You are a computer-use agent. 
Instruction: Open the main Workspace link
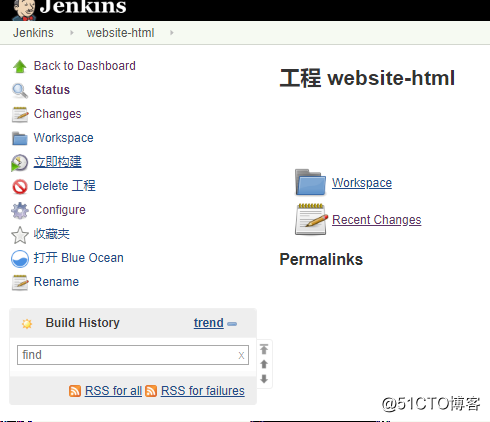click(362, 183)
